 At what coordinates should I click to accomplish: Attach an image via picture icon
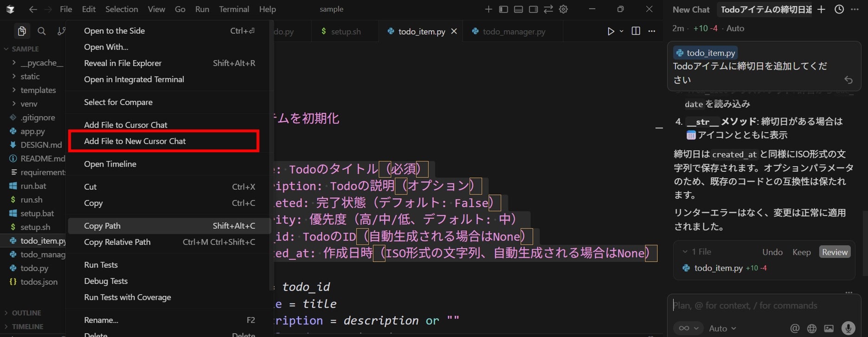click(829, 328)
